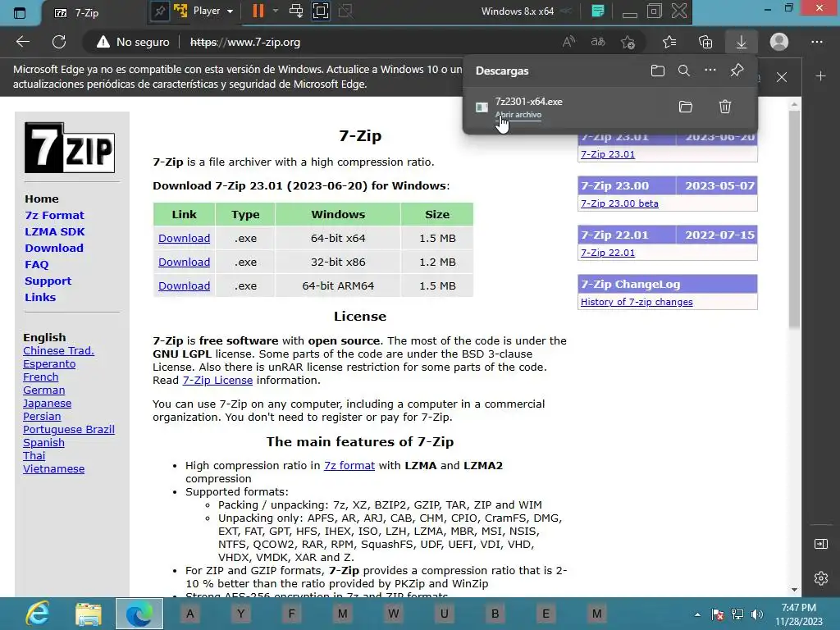Open downloaded file via Abrir archivo
The height and width of the screenshot is (630, 840).
[518, 115]
